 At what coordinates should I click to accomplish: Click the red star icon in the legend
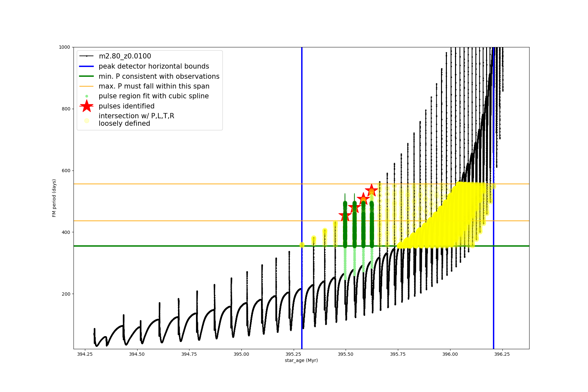click(87, 106)
